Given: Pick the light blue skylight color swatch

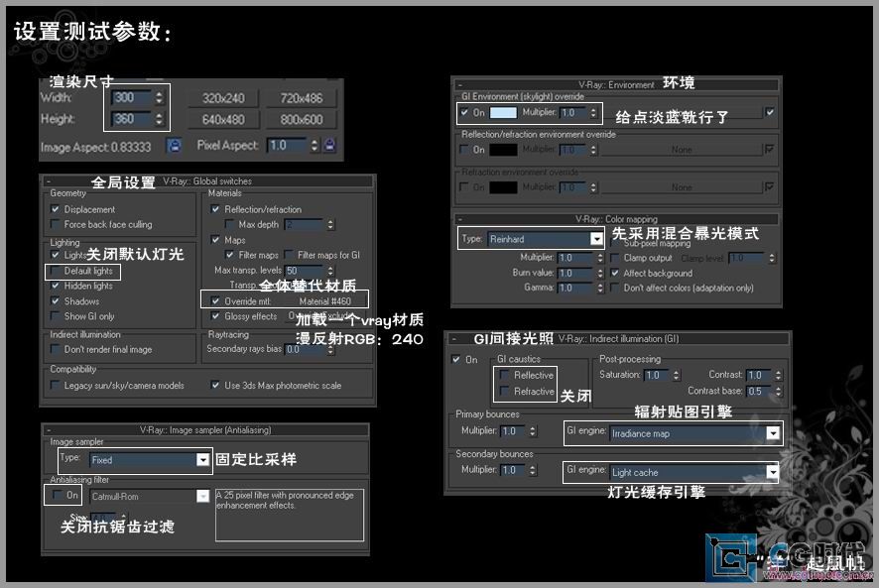Looking at the screenshot, I should 503,113.
